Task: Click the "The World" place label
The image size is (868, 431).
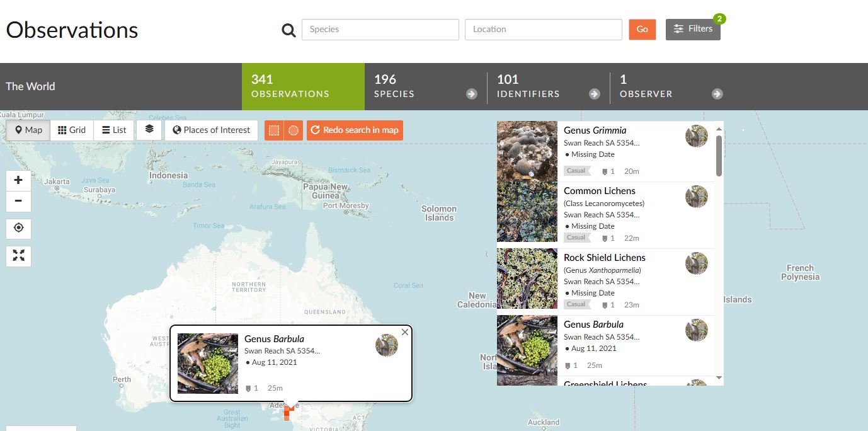Action: (30, 86)
